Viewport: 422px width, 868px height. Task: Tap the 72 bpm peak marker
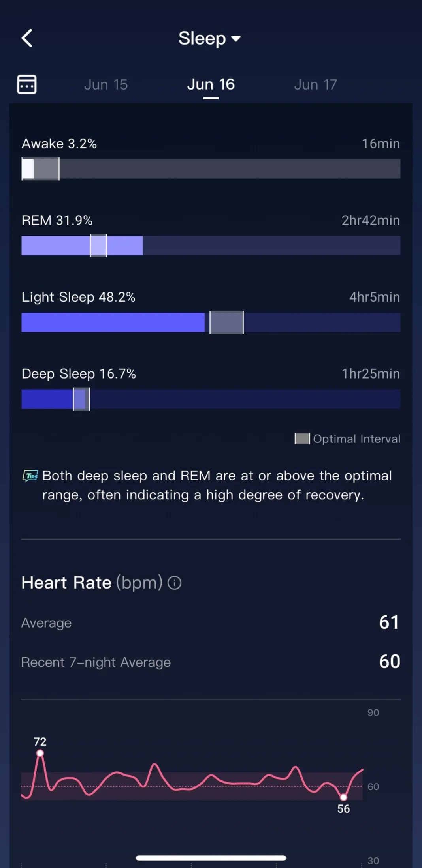(40, 753)
